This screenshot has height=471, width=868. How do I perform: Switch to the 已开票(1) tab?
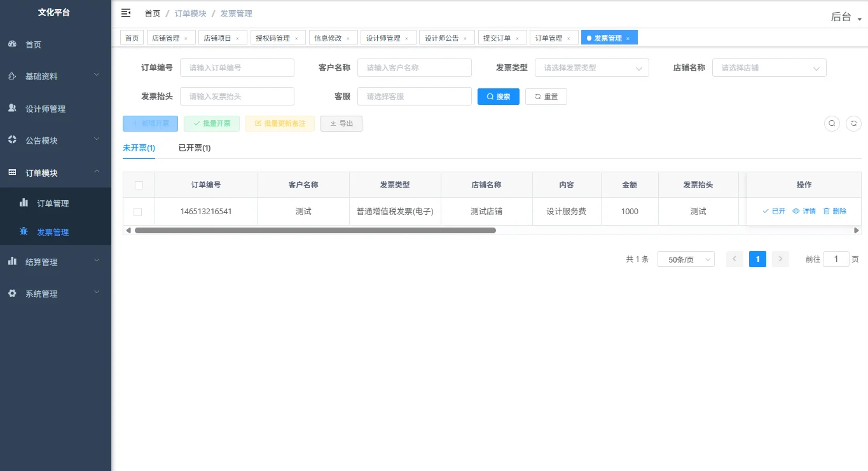point(193,147)
